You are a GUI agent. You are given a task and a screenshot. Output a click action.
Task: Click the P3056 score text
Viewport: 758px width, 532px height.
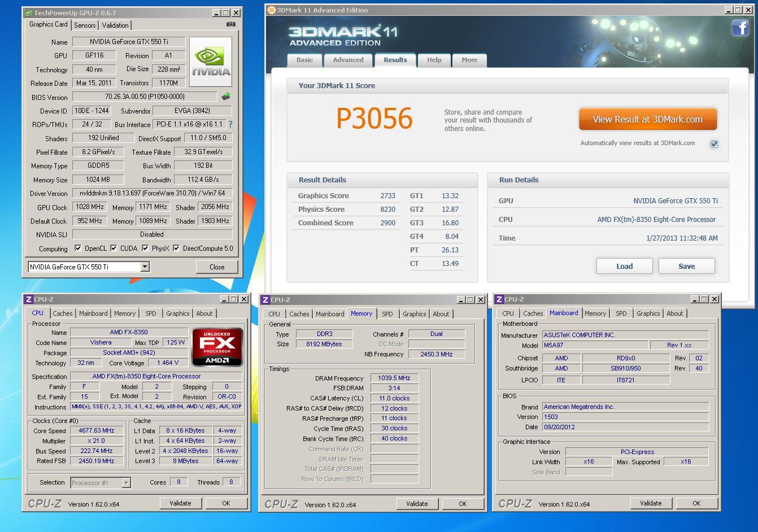374,119
